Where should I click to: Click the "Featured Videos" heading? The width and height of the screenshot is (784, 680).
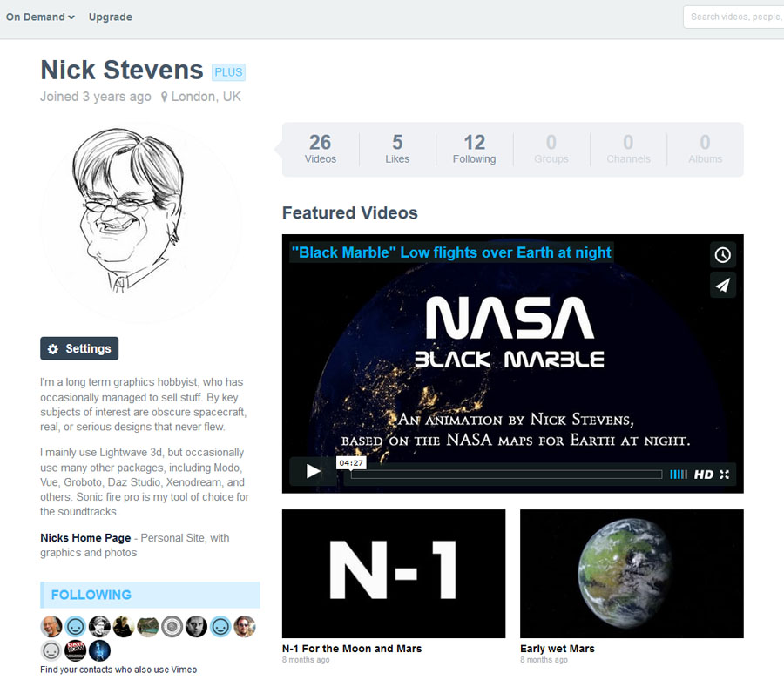point(350,212)
